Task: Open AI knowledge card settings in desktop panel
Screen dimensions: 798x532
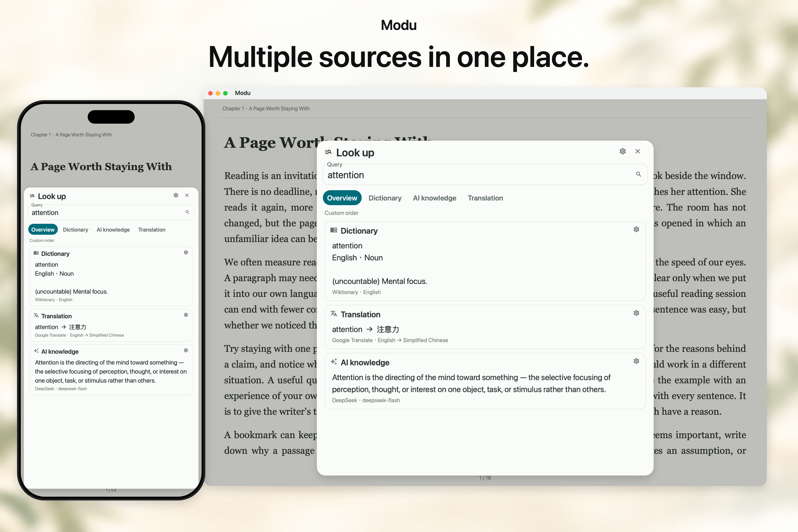Action: (636, 361)
